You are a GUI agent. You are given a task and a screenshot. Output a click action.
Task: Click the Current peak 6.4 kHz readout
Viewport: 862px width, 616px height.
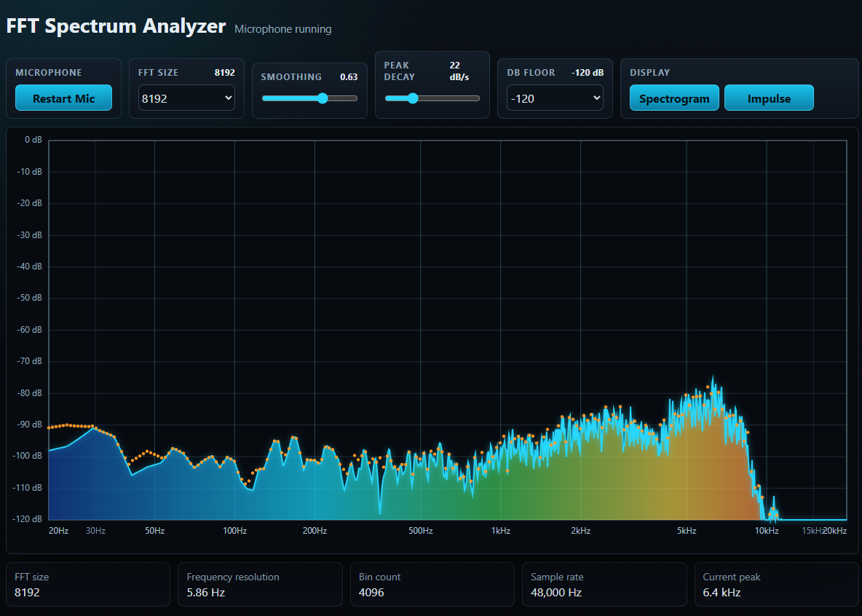776,584
